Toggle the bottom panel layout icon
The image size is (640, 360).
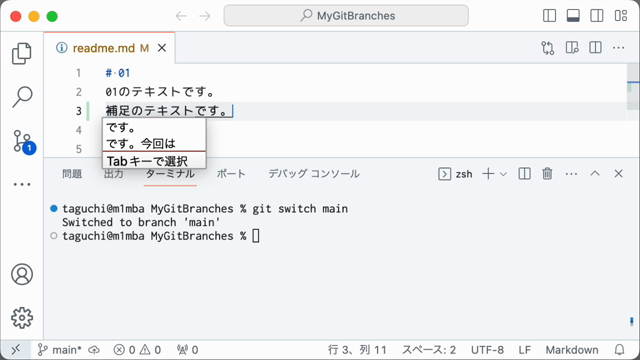573,16
